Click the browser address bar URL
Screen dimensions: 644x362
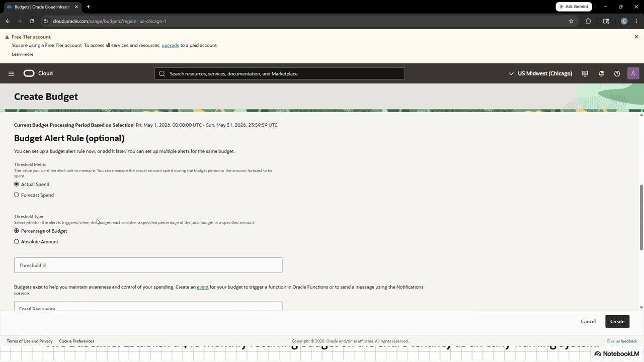[x=110, y=21]
